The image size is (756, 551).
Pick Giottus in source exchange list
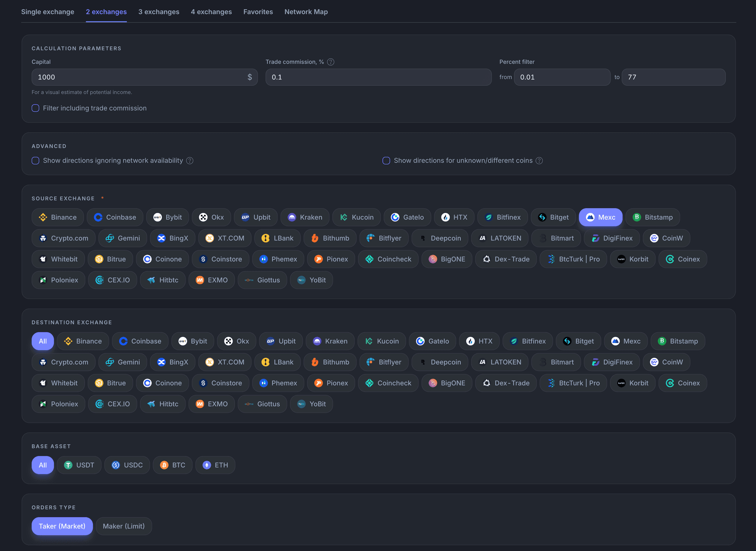click(x=262, y=280)
